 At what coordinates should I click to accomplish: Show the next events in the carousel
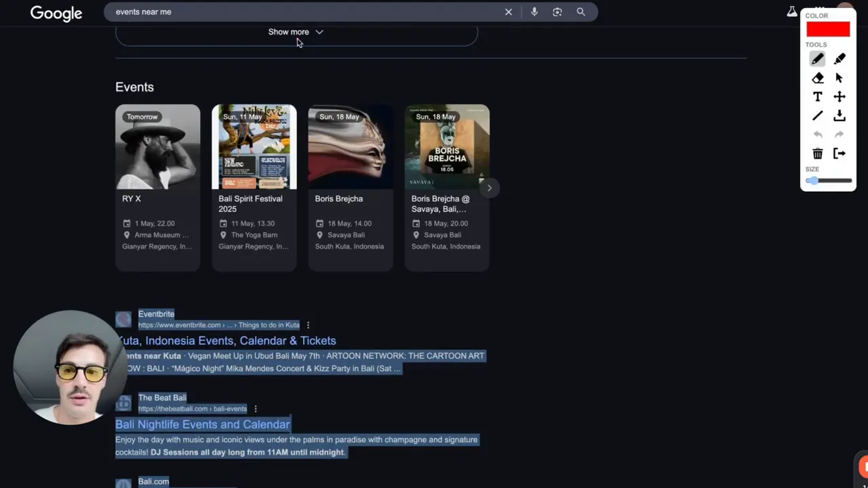pyautogui.click(x=489, y=188)
